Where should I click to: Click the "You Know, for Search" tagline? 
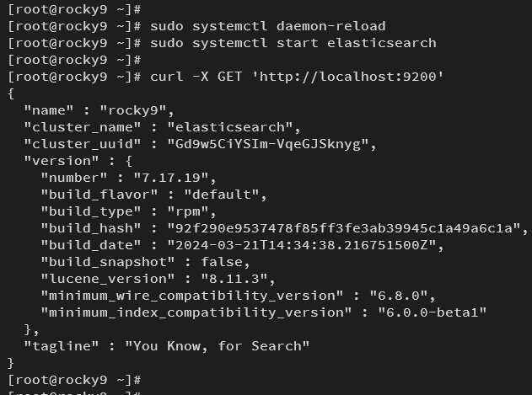point(217,346)
